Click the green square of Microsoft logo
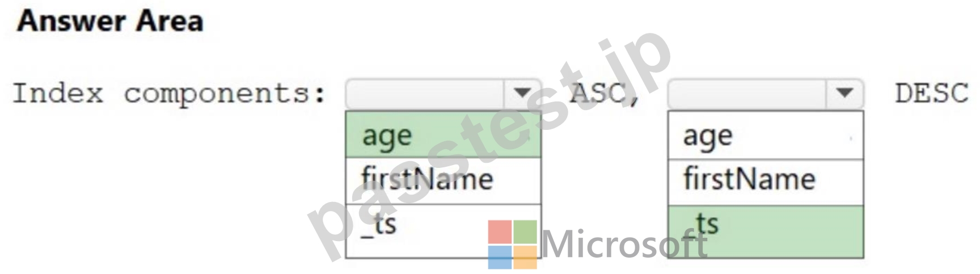The height and width of the screenshot is (274, 980). click(x=525, y=231)
